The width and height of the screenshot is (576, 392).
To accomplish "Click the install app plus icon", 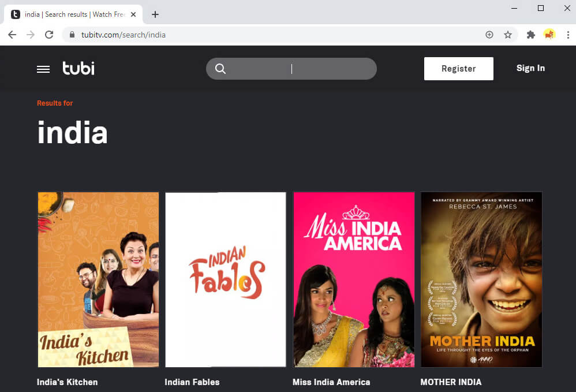I will point(489,35).
